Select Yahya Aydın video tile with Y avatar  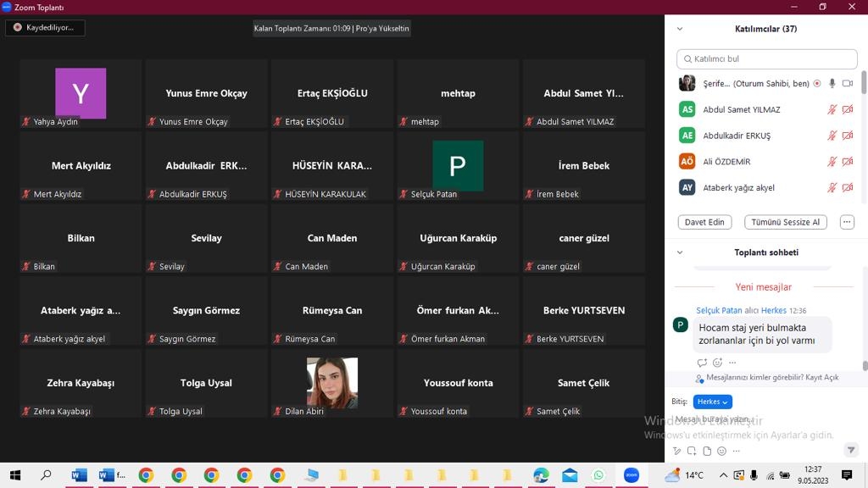pyautogui.click(x=81, y=93)
